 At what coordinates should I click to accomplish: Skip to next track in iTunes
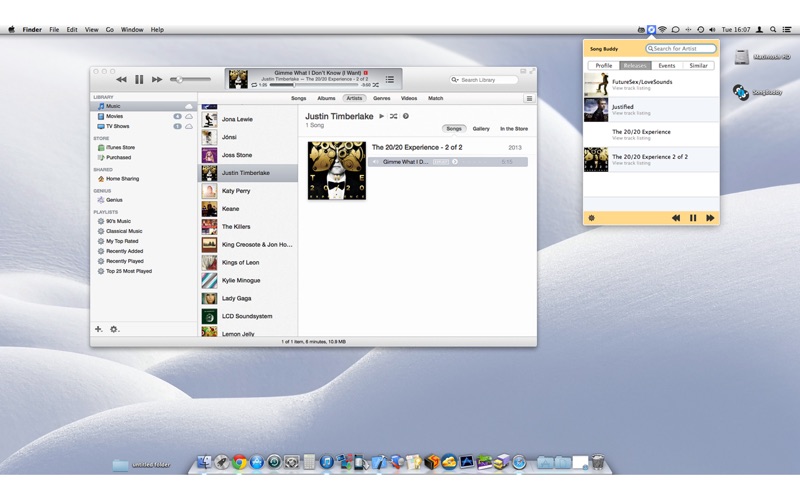[x=157, y=80]
